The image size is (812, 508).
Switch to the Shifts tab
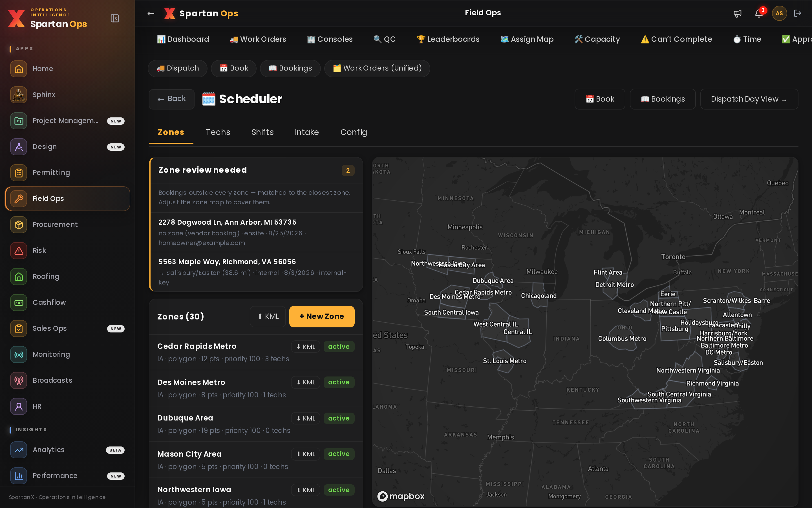tap(262, 132)
